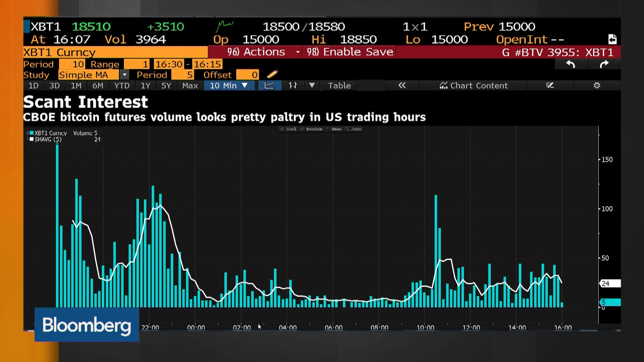Viewport: 644px width, 362px height.
Task: Click the bid/ask 18500/18580 quote
Action: [304, 26]
